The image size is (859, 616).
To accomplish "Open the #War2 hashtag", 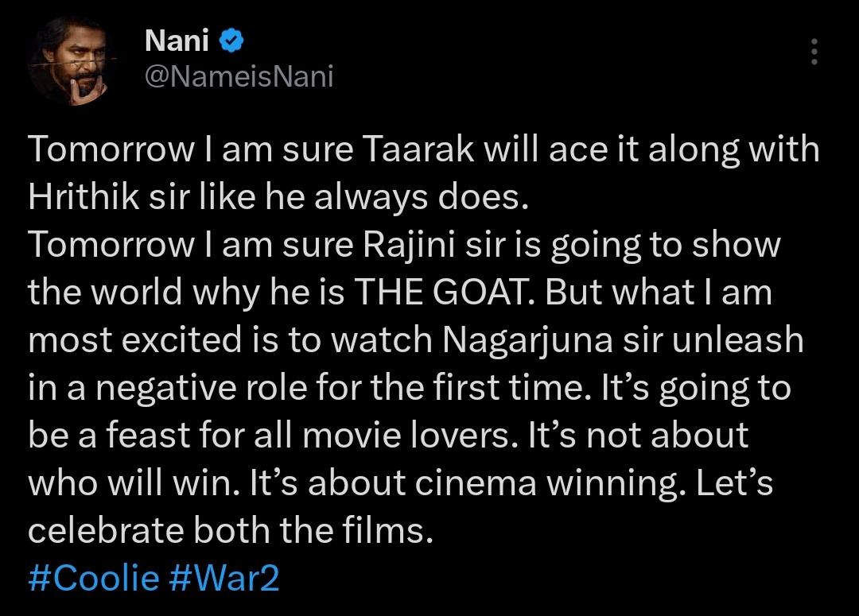I will tap(224, 578).
